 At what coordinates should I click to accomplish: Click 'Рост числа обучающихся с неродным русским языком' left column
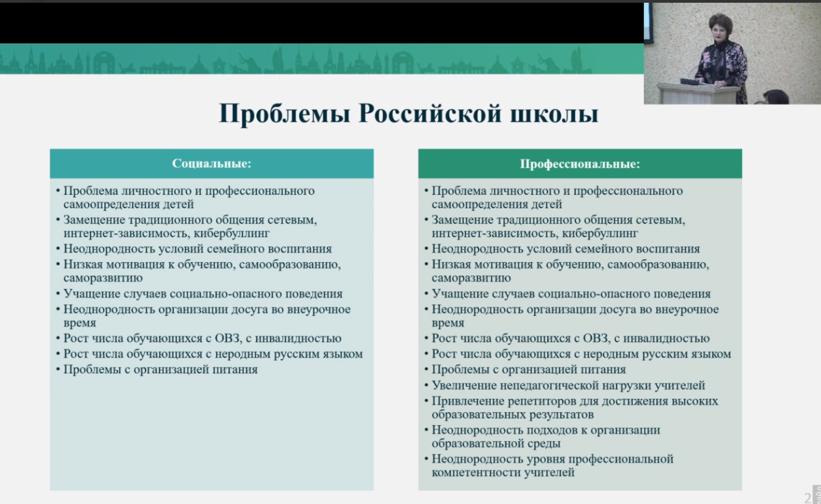213,354
